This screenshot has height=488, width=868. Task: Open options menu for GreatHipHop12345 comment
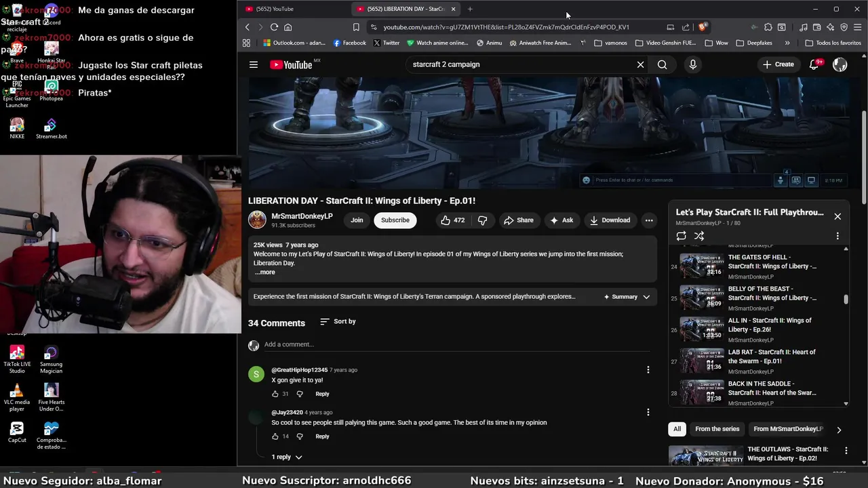pyautogui.click(x=648, y=369)
